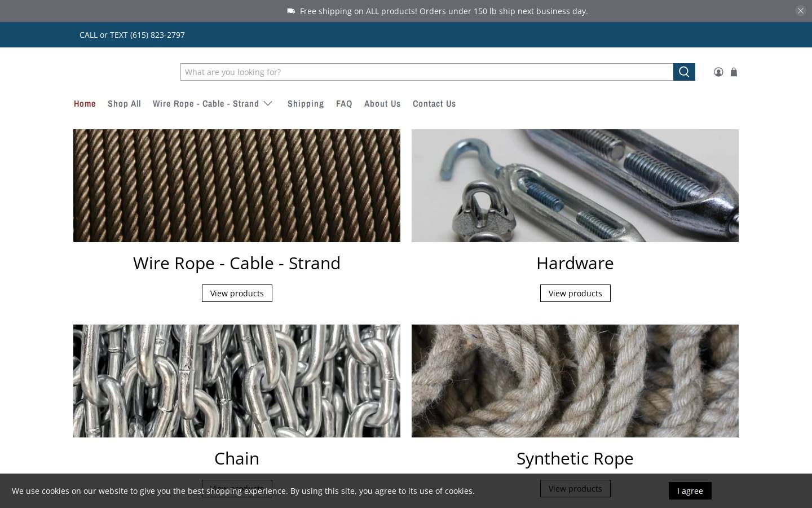Image resolution: width=812 pixels, height=508 pixels.
Task: Open Wire Rope - Cable - Strand menu
Action: (206, 103)
